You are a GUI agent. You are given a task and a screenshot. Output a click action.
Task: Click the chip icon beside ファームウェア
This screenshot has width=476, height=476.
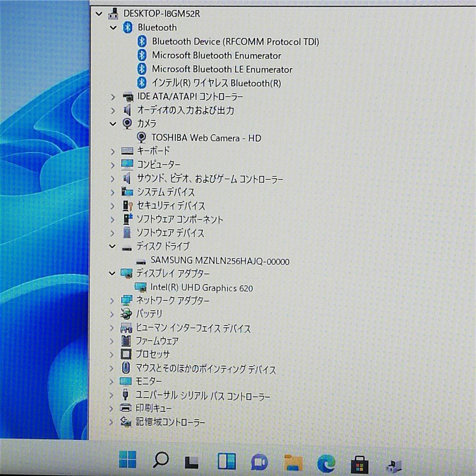click(126, 341)
